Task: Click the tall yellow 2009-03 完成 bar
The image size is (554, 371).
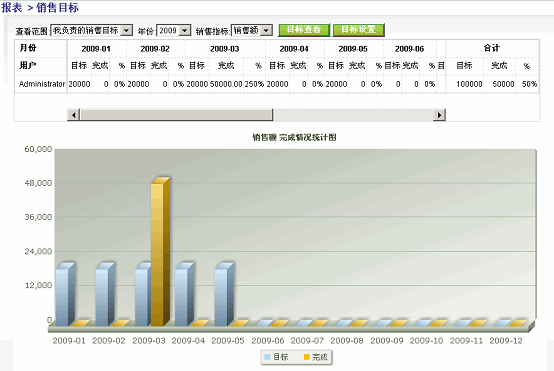Action: [160, 252]
